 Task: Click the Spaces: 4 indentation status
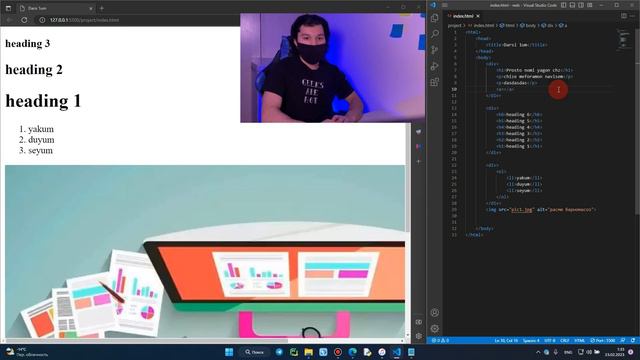(x=531, y=340)
